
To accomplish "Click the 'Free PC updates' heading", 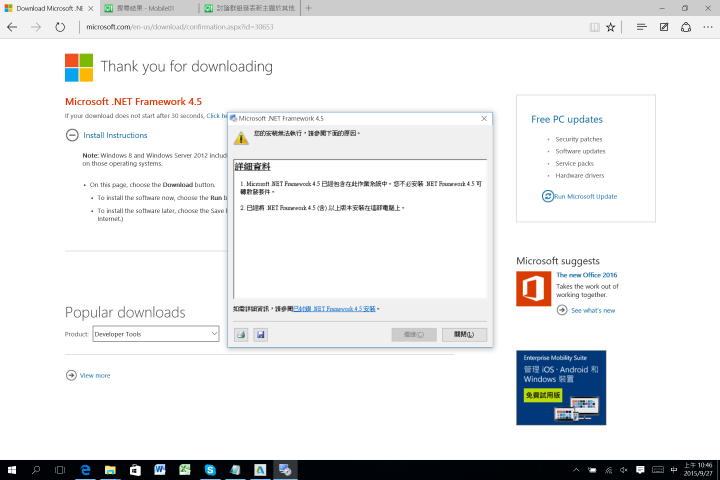I will 567,119.
